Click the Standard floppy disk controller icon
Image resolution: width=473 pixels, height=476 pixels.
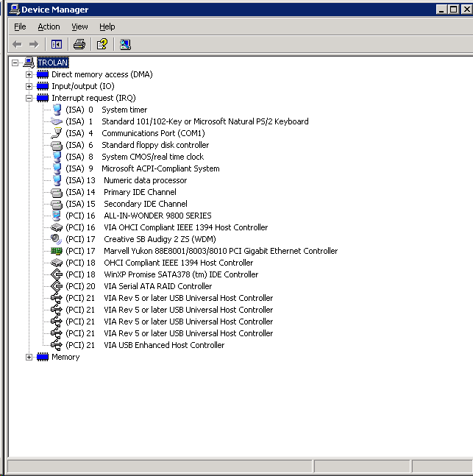tap(57, 145)
